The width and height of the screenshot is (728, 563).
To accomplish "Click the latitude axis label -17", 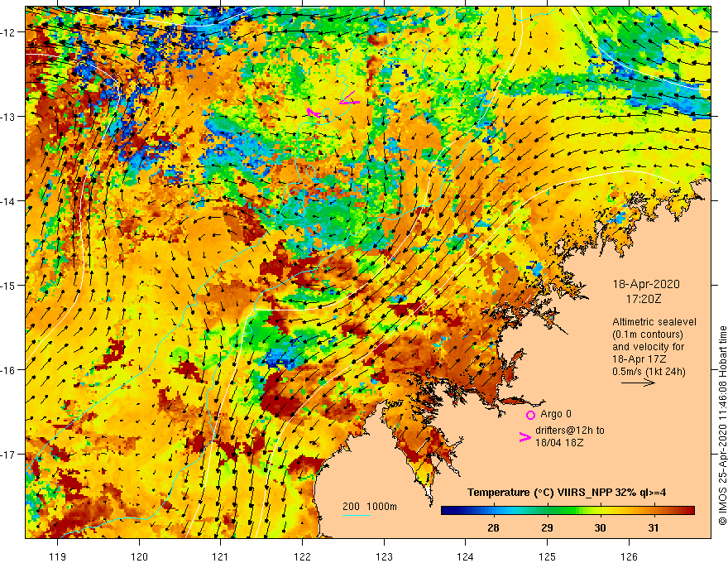I will [8, 455].
